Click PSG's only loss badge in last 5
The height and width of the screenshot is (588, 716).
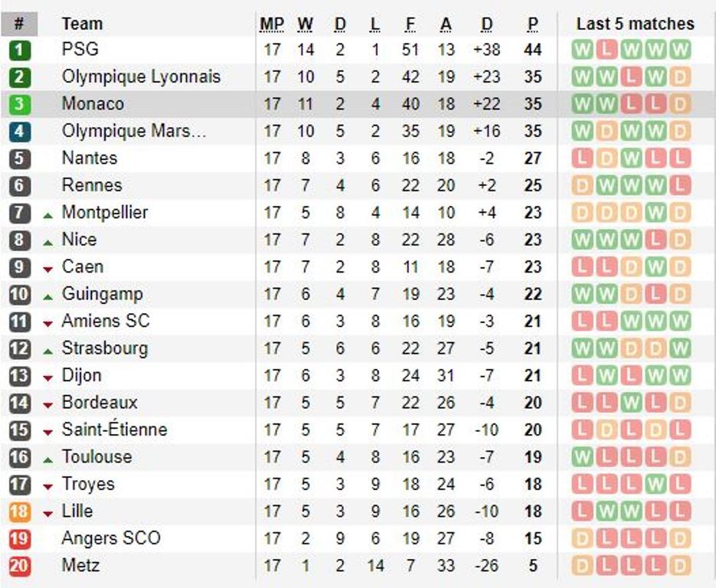607,51
